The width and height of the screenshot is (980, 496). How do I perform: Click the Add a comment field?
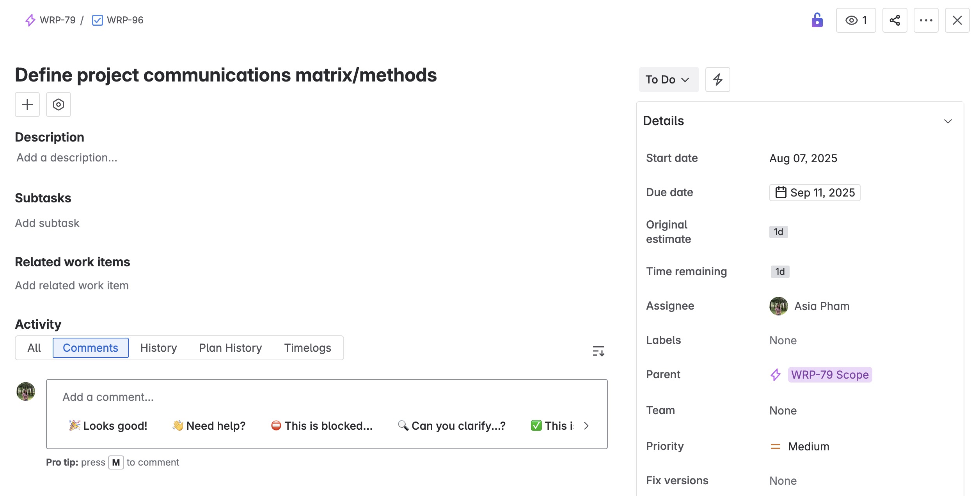pyautogui.click(x=327, y=397)
